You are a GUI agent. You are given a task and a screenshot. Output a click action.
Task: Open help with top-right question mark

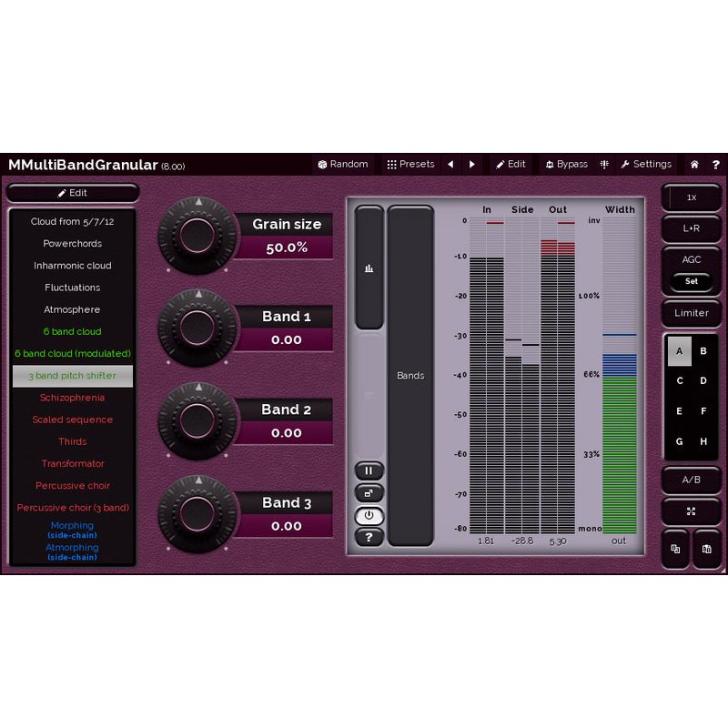click(x=716, y=165)
